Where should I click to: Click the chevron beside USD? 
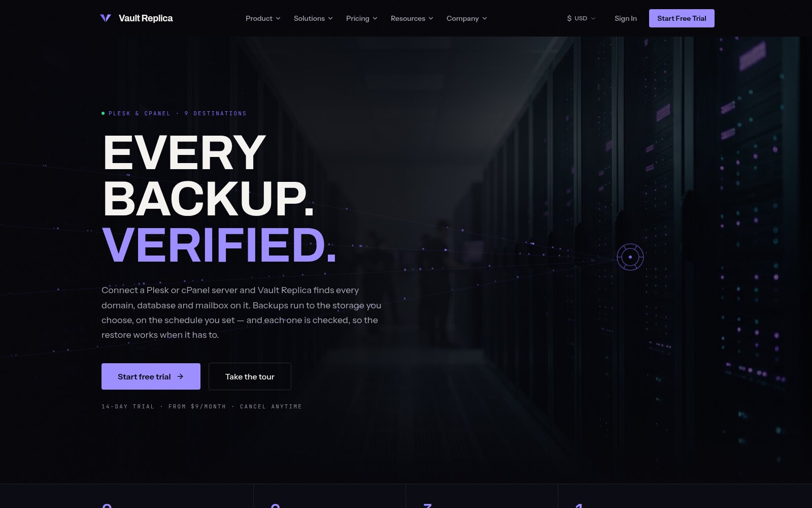coord(593,18)
